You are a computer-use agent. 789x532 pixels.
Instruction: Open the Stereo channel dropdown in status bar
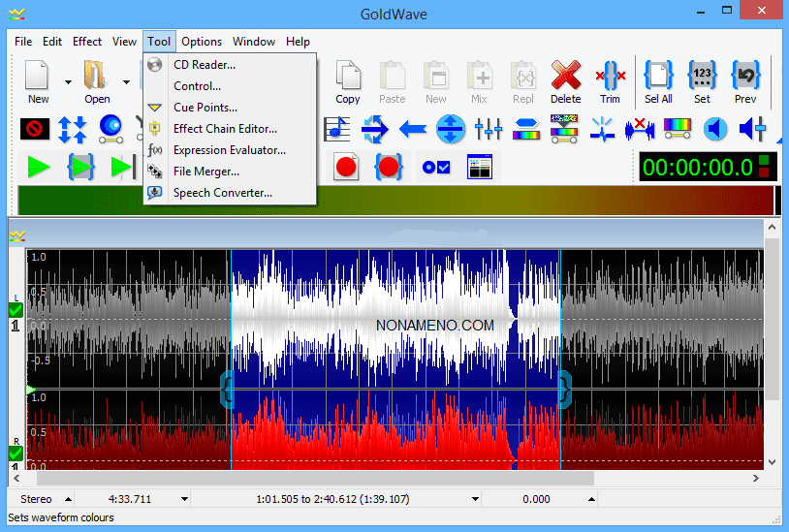68,500
